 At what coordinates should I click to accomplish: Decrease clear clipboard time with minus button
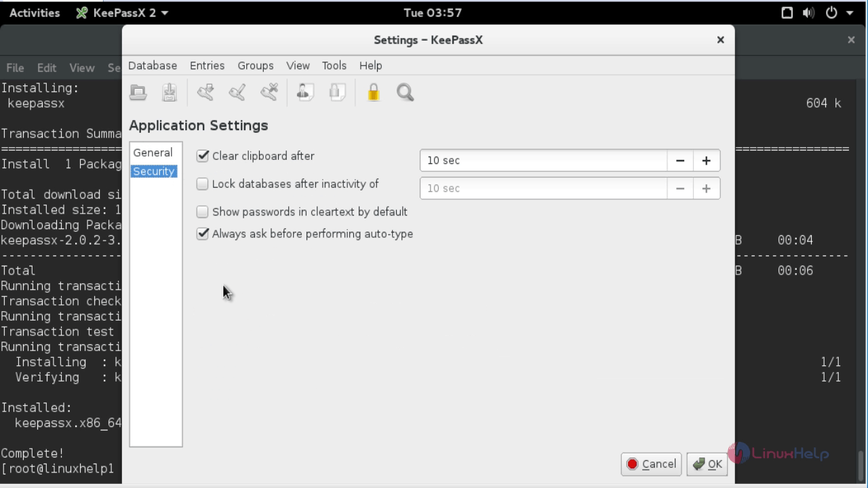coord(680,161)
